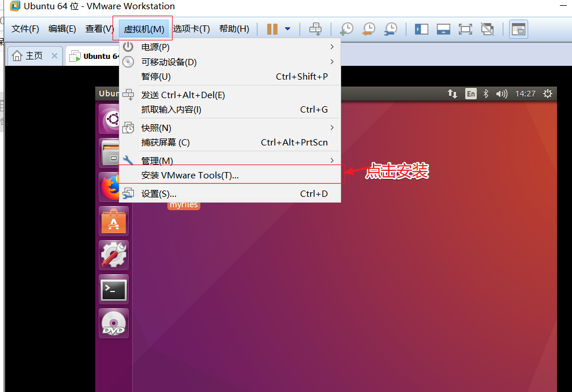Enter full screen mode icon
The width and height of the screenshot is (572, 392).
coord(465,29)
